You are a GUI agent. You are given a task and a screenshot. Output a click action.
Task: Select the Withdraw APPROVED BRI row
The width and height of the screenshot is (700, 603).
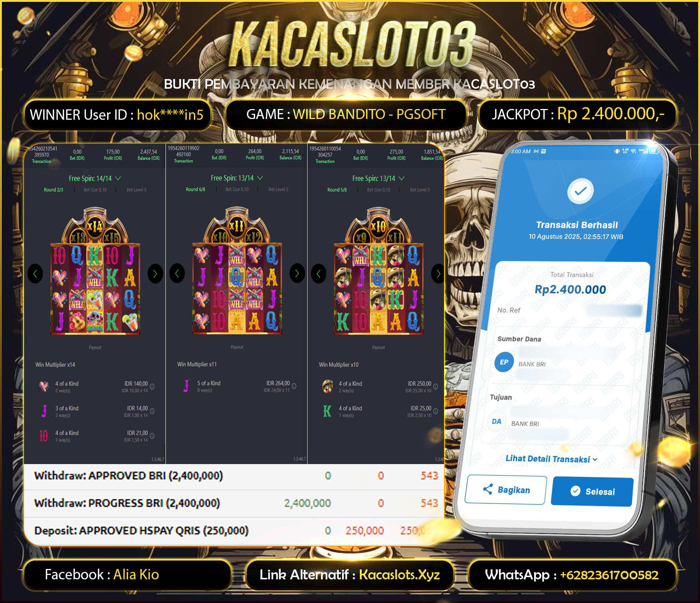[x=234, y=476]
